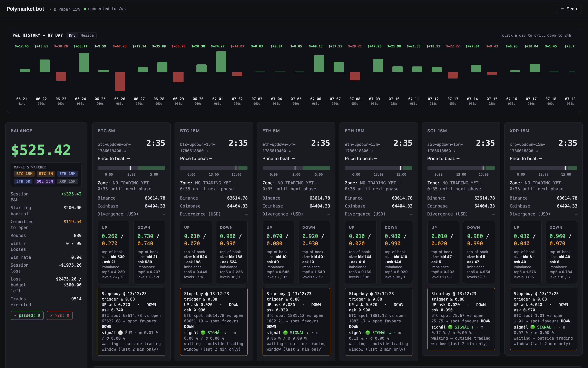The height and width of the screenshot is (368, 588).
Task: Click green SIGNAL dot in SOL 15M card
Action: (450, 327)
